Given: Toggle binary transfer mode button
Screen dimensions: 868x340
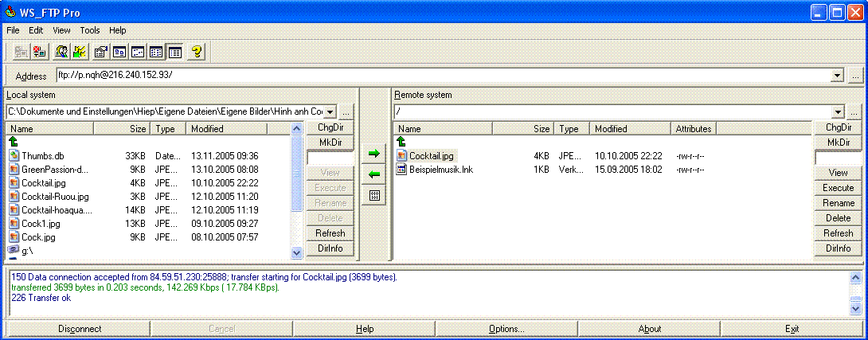Looking at the screenshot, I should coord(374,195).
